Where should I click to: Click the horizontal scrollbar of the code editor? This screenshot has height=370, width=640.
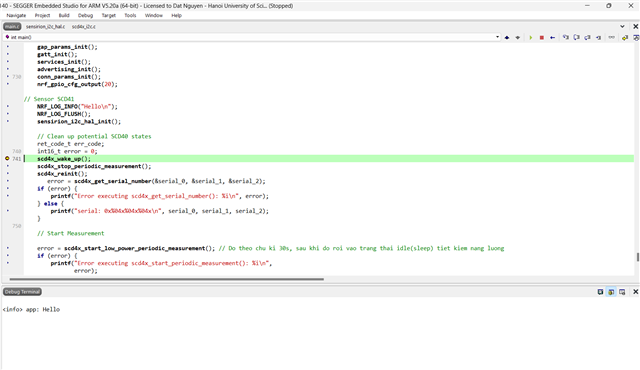click(167, 279)
